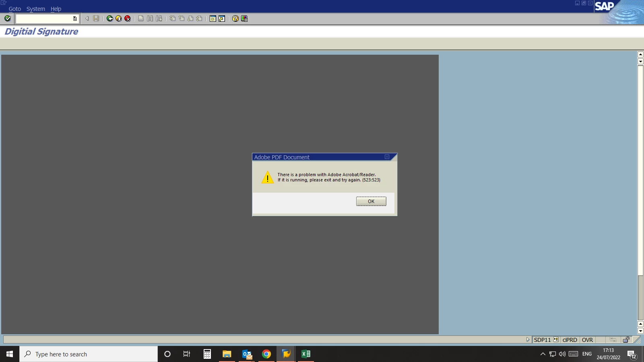Screen dimensions: 644x362
Task: Open the network status tray icon
Action: click(553, 354)
